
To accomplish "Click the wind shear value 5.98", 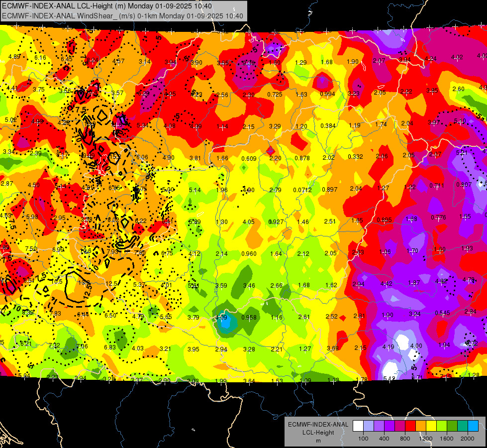I will [x=32, y=217].
